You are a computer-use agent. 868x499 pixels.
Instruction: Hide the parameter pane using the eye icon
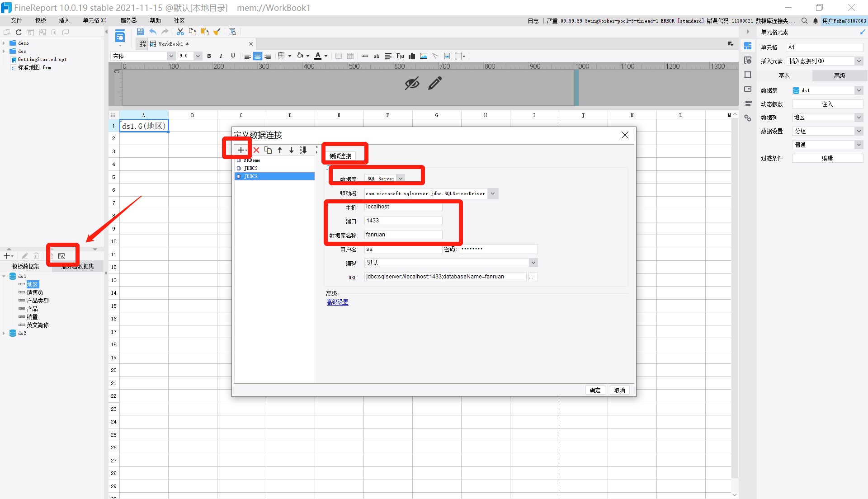coord(412,83)
